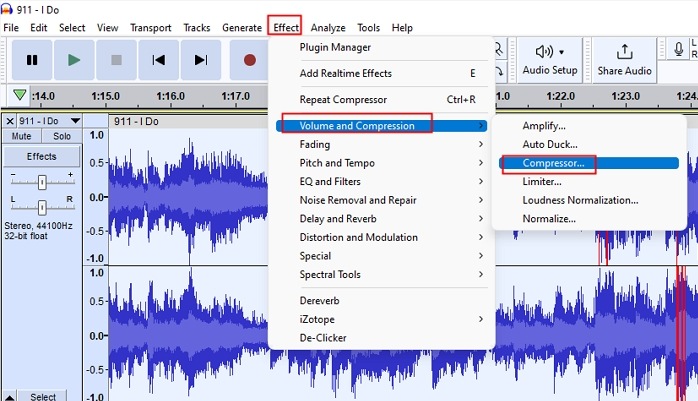Expand the Fading submenu
This screenshot has width=698, height=401.
click(x=381, y=144)
